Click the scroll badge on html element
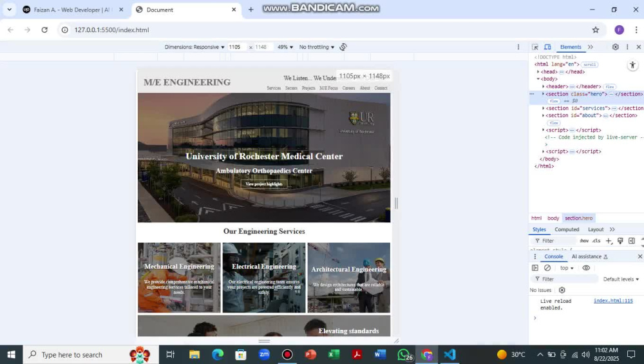The height and width of the screenshot is (364, 644). coord(589,64)
